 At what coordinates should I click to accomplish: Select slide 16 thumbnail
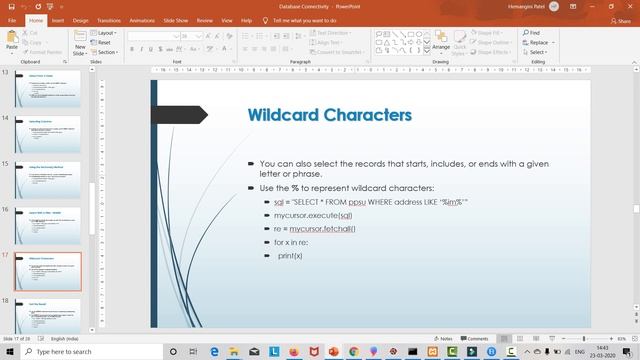tap(47, 226)
